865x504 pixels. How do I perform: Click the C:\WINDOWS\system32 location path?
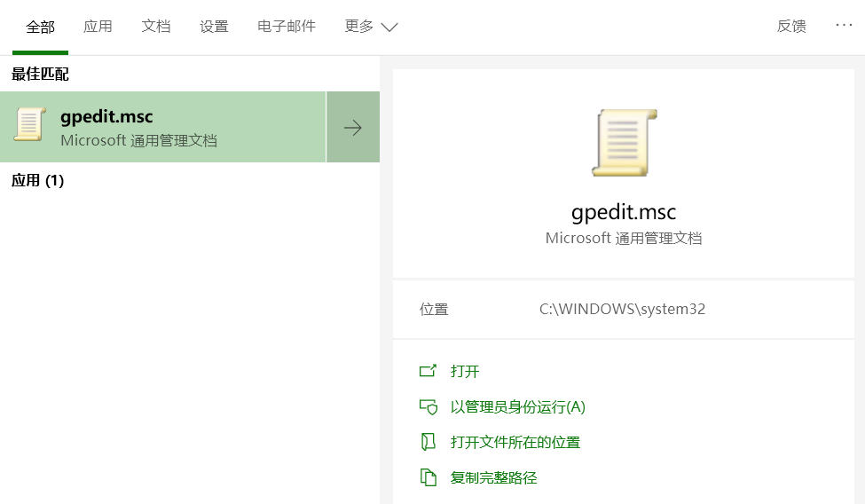[622, 309]
